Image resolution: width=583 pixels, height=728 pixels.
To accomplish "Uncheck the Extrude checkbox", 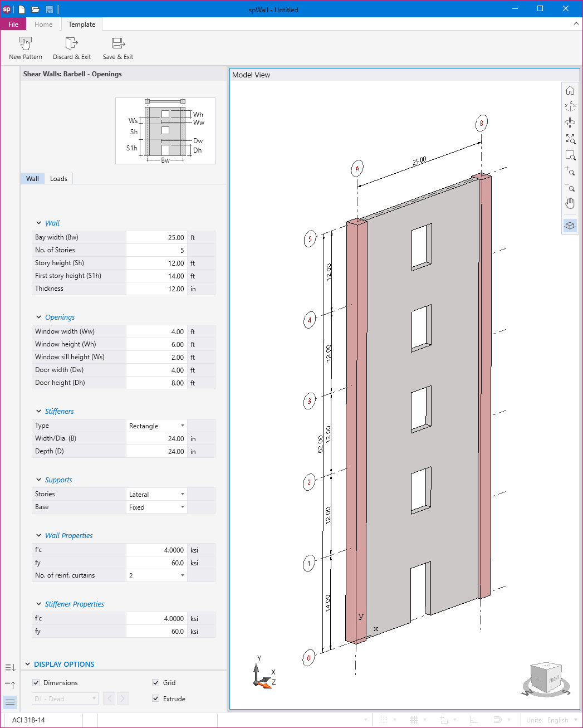I will pyautogui.click(x=156, y=699).
